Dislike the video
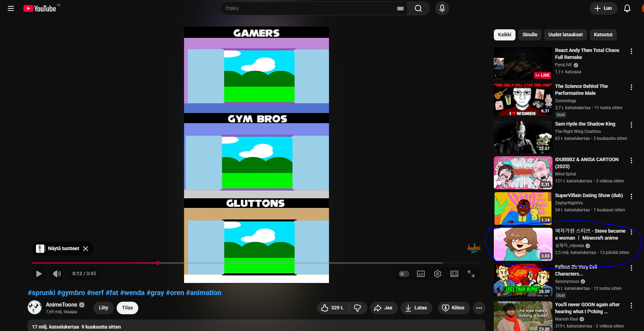 point(358,308)
